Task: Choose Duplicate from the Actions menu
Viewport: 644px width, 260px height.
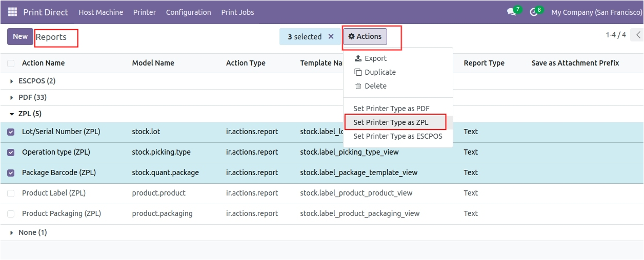Action: click(375, 72)
